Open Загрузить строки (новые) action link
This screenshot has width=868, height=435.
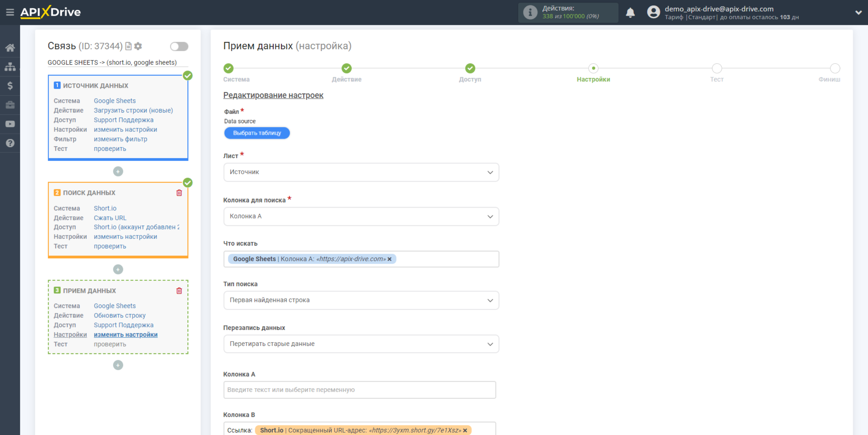coord(133,110)
